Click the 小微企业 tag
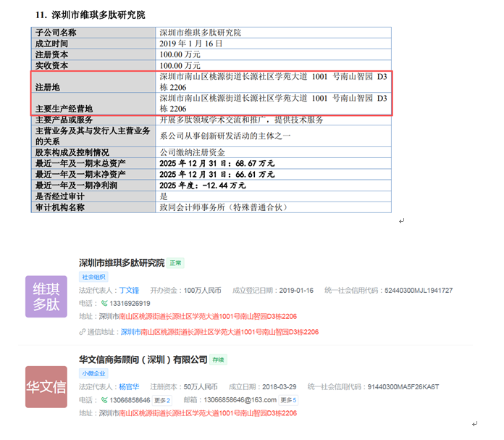Viewport: 504px width, 440px height. point(93,373)
